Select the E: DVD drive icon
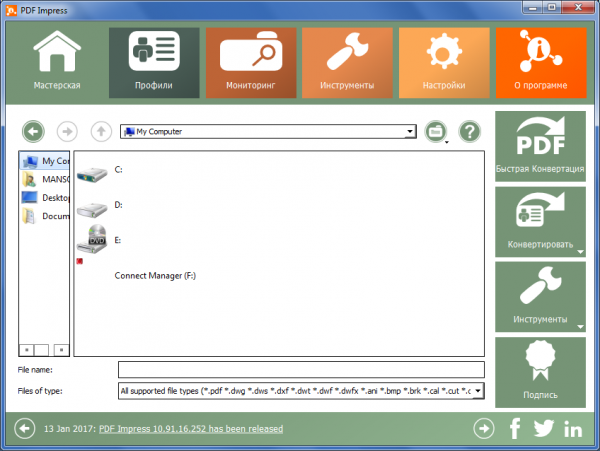The image size is (600, 451). pos(92,239)
